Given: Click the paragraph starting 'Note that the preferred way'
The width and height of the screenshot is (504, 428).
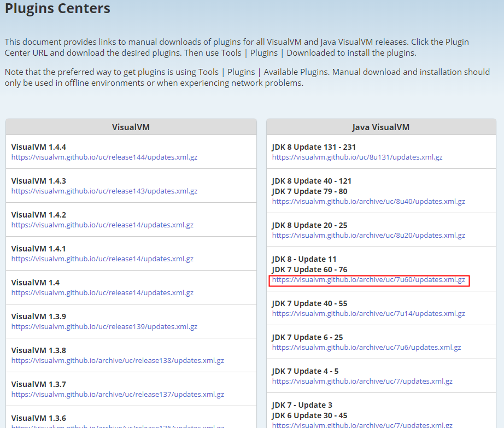Looking at the screenshot, I should pyautogui.click(x=247, y=78).
